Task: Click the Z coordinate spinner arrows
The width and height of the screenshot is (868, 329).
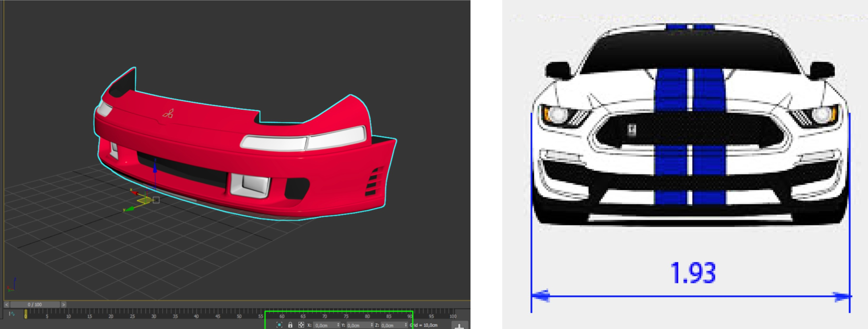Action: (406, 325)
